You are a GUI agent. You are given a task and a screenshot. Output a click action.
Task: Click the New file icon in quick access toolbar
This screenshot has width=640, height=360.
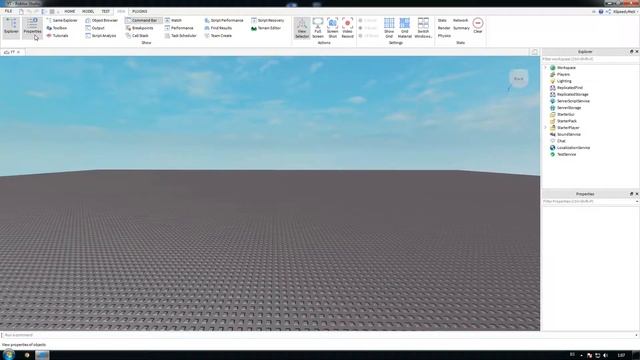[x=21, y=11]
